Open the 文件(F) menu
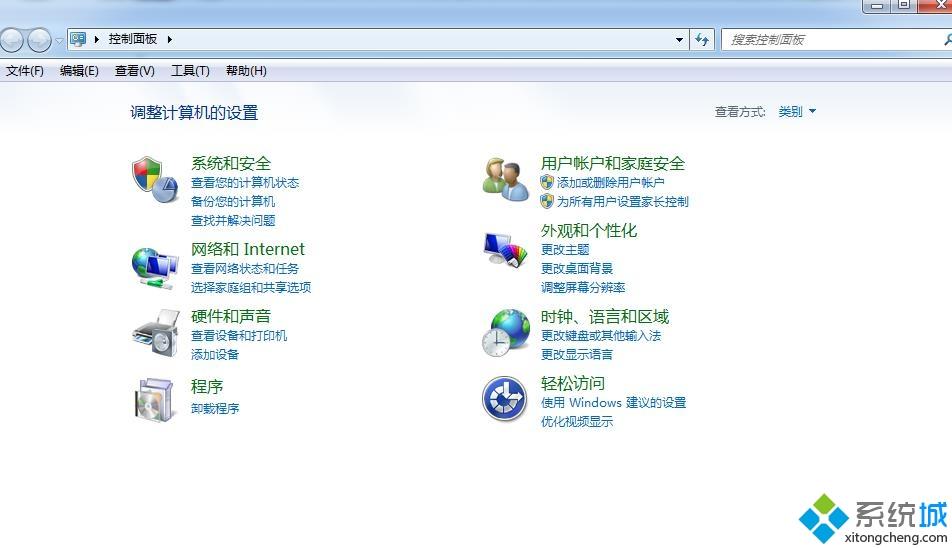The height and width of the screenshot is (548, 952). click(x=25, y=71)
